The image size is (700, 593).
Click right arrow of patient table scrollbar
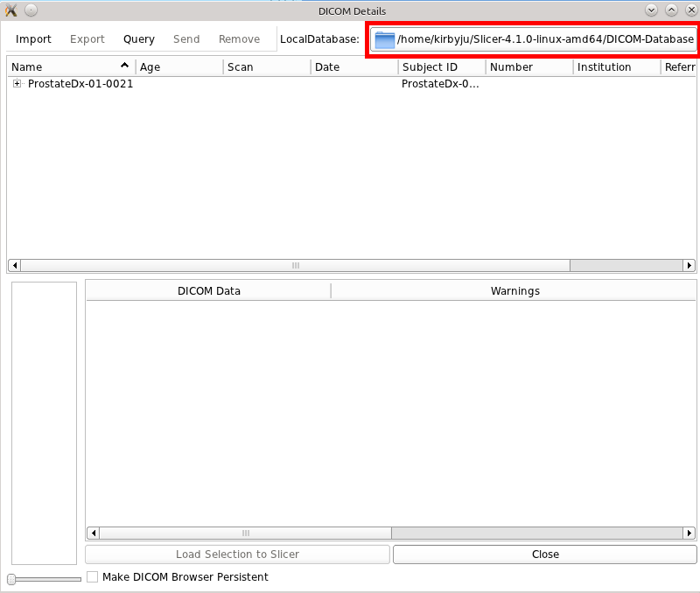click(x=689, y=266)
